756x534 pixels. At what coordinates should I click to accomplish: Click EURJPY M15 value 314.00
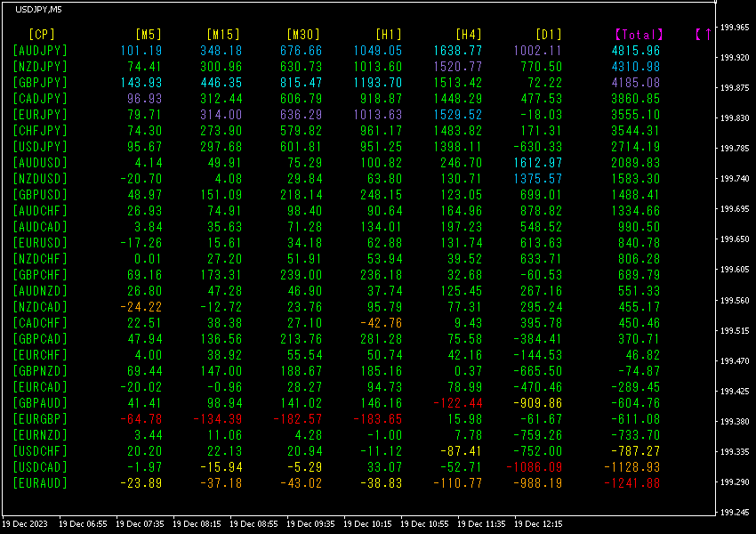pyautogui.click(x=221, y=115)
